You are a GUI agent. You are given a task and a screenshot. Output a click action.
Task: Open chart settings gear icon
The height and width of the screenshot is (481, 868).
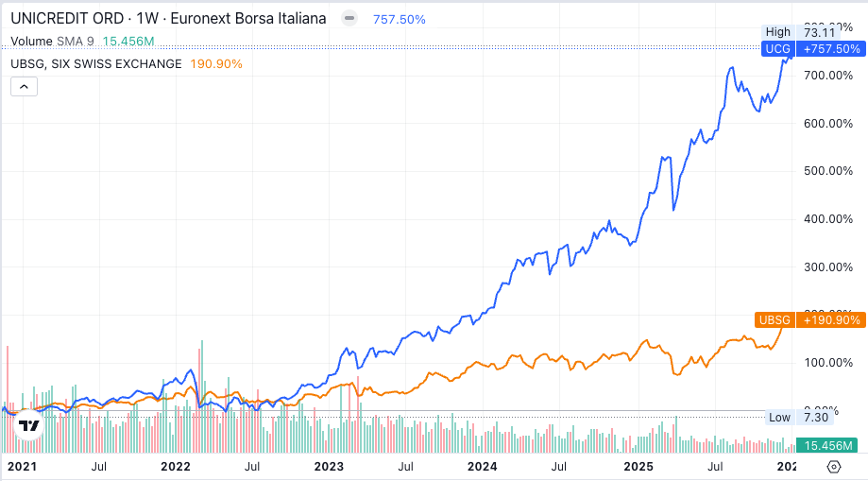[x=833, y=466]
